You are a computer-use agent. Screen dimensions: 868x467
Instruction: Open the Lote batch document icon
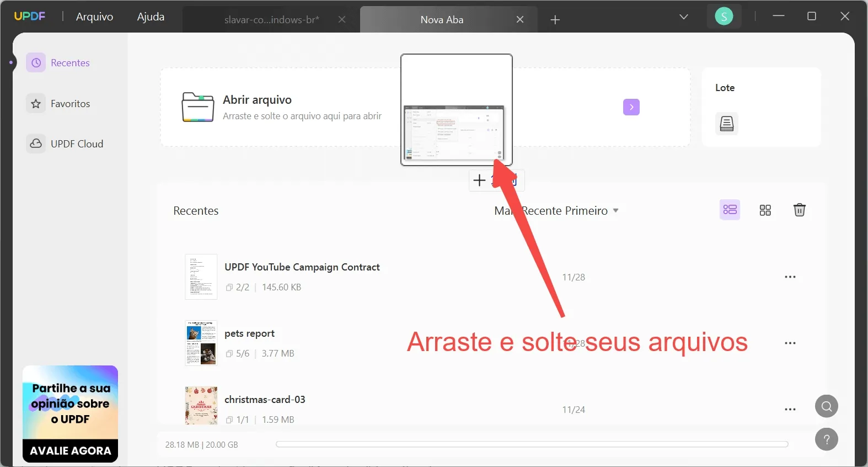tap(726, 124)
